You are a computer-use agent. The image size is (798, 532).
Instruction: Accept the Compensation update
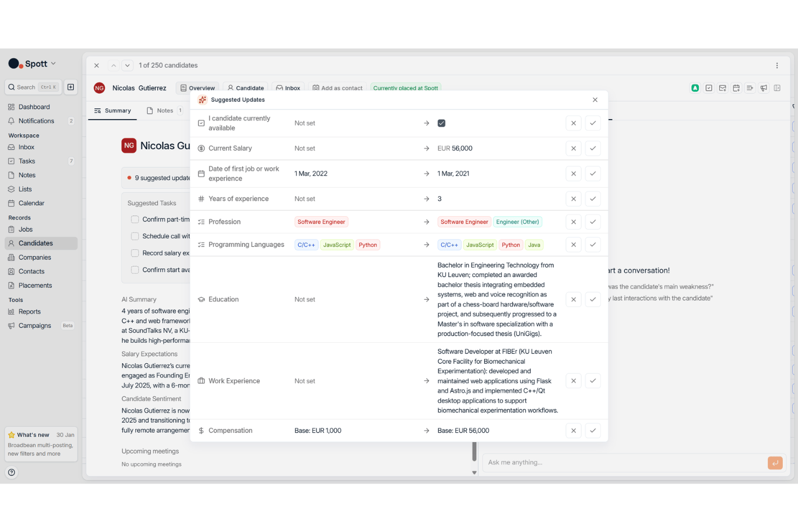click(593, 431)
